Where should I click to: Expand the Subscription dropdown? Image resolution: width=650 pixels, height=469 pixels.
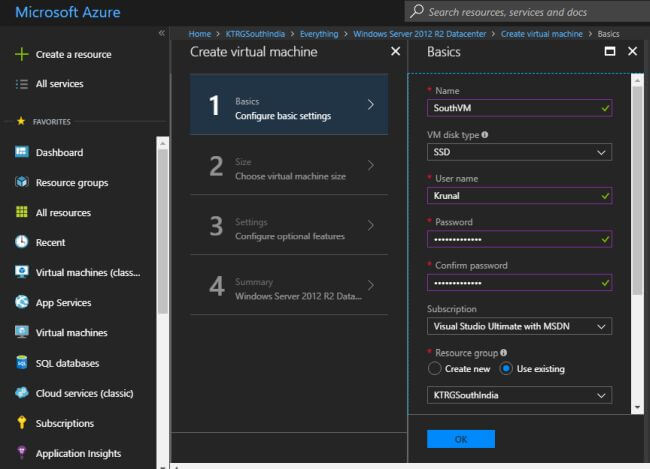tap(519, 326)
